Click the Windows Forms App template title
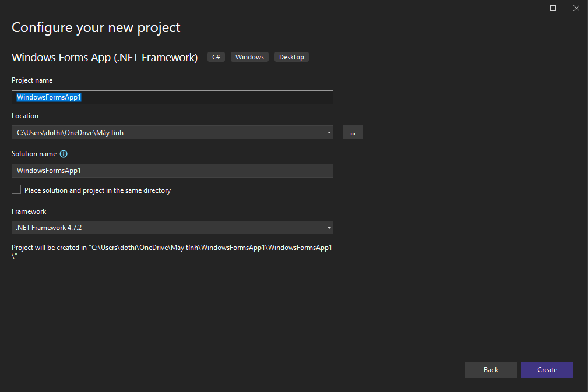Image resolution: width=588 pixels, height=392 pixels. click(x=105, y=57)
